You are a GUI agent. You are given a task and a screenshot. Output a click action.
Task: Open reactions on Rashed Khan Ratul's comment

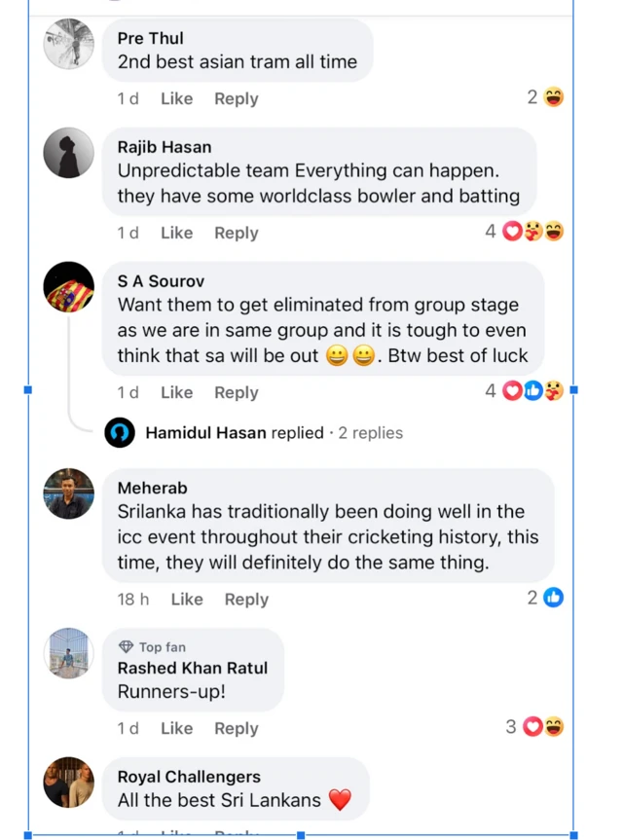click(x=543, y=727)
